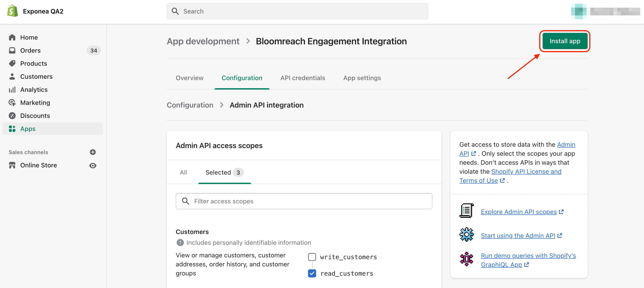The image size is (644, 288).
Task: Click the Marketing target icon
Action: (x=12, y=103)
